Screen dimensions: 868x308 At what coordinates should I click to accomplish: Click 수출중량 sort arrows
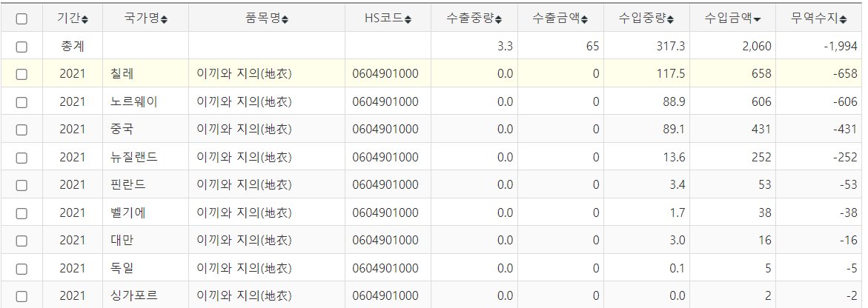tap(498, 19)
